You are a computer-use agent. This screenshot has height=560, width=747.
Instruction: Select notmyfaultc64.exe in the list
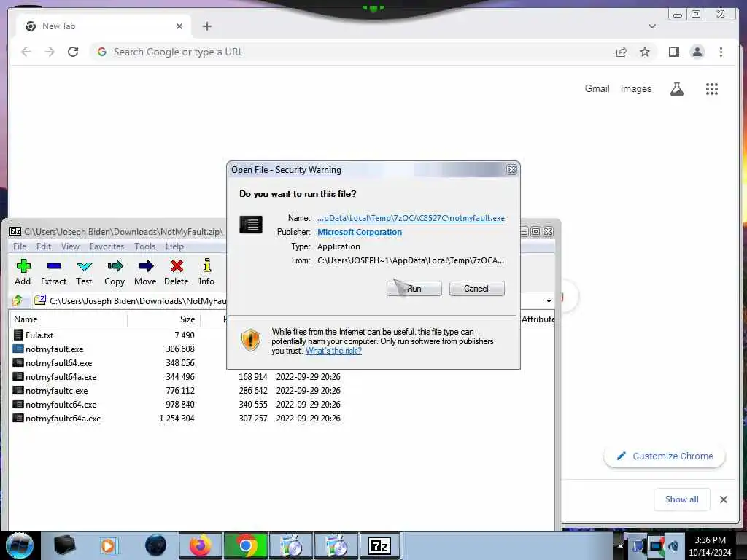coord(61,404)
